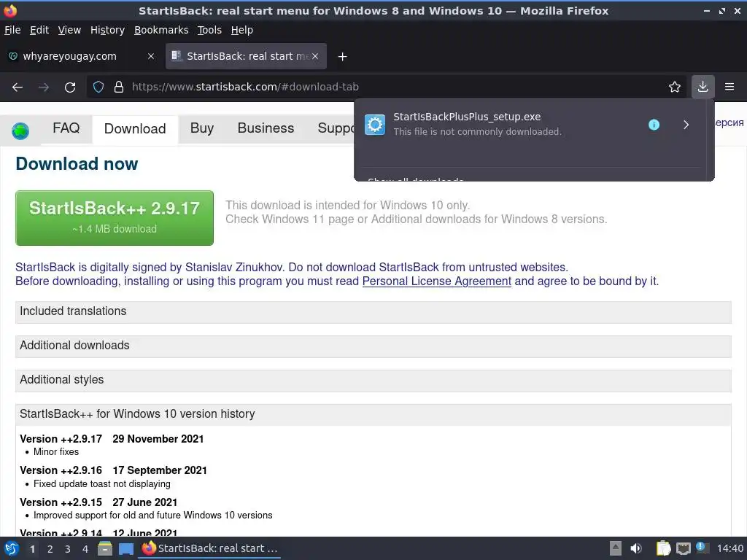Viewport: 747px width, 560px height.
Task: Open the File menu
Action: pos(12,30)
